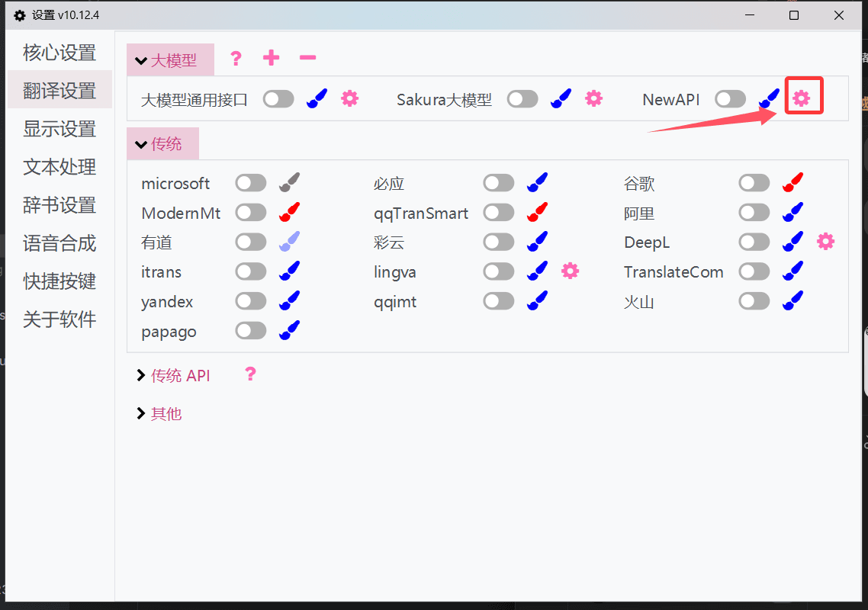Screen dimensions: 868x610
Task: Click the gray paintbrush icon beside microsoft
Action: pyautogui.click(x=289, y=181)
